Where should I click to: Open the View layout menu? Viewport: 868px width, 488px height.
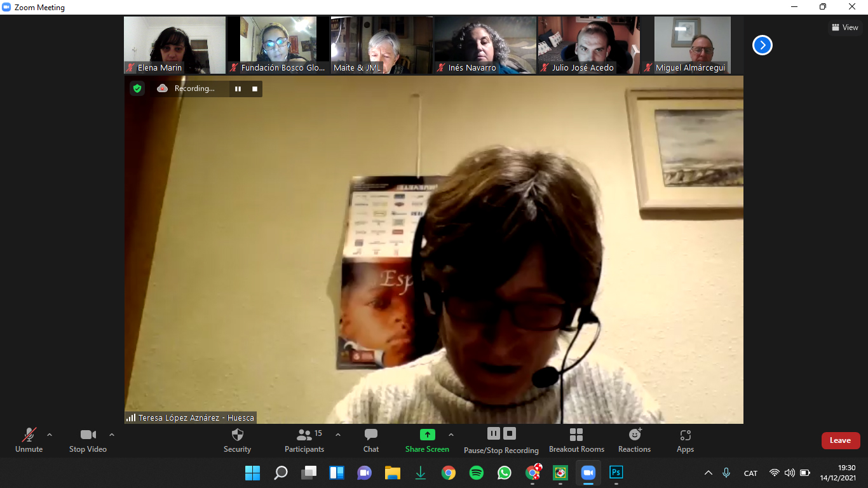(845, 27)
